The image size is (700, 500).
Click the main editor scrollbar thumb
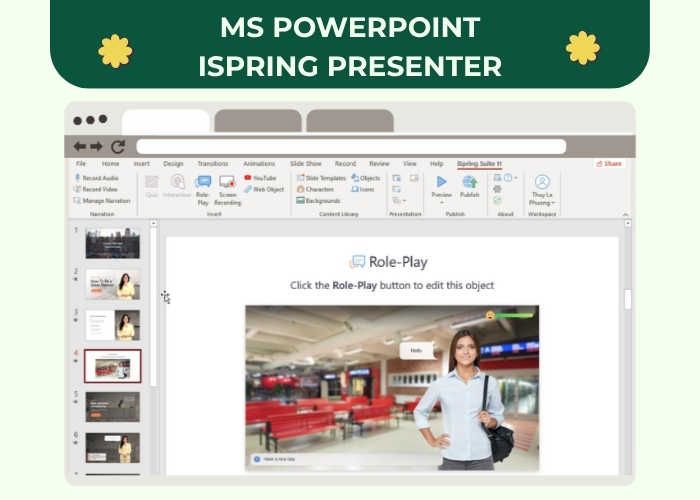tap(628, 299)
